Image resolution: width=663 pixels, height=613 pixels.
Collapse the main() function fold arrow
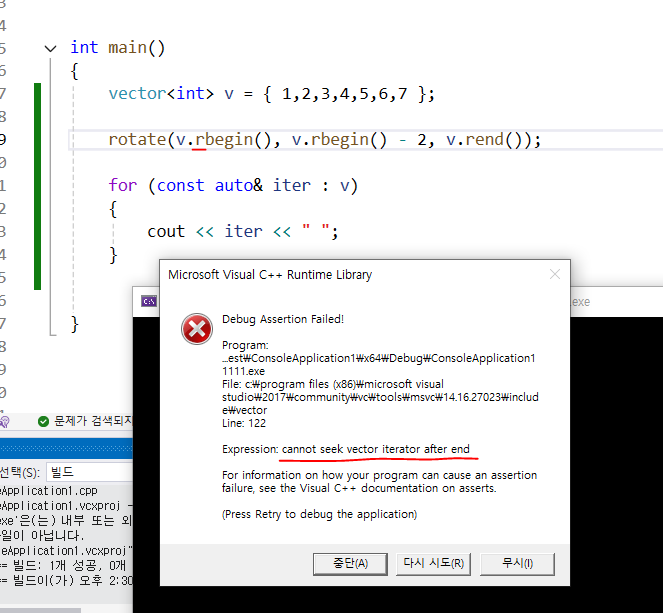point(50,49)
